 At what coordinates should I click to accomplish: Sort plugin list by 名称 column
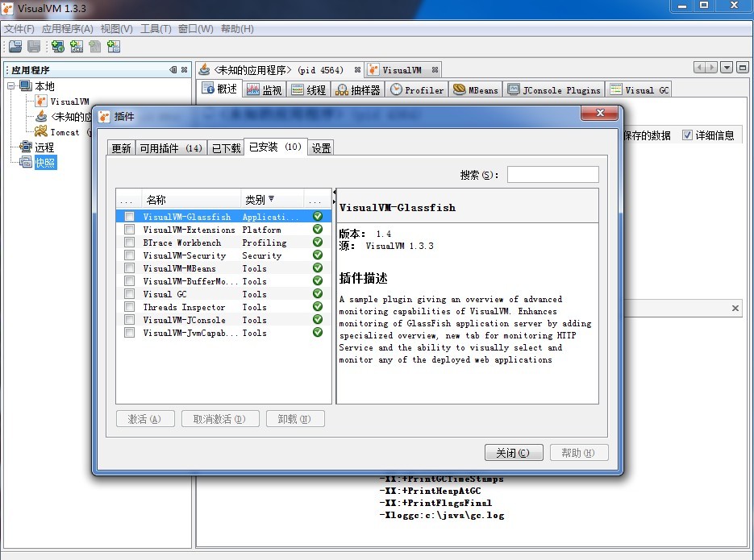[x=190, y=199]
